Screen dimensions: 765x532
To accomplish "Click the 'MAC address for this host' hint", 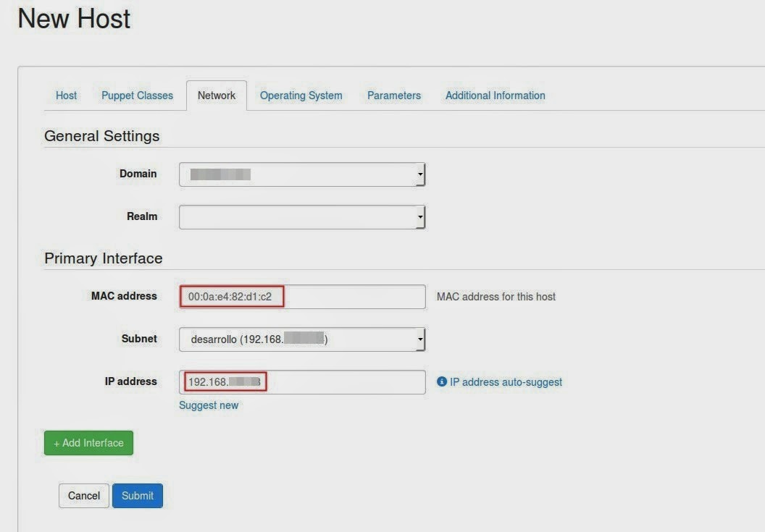I will click(496, 297).
